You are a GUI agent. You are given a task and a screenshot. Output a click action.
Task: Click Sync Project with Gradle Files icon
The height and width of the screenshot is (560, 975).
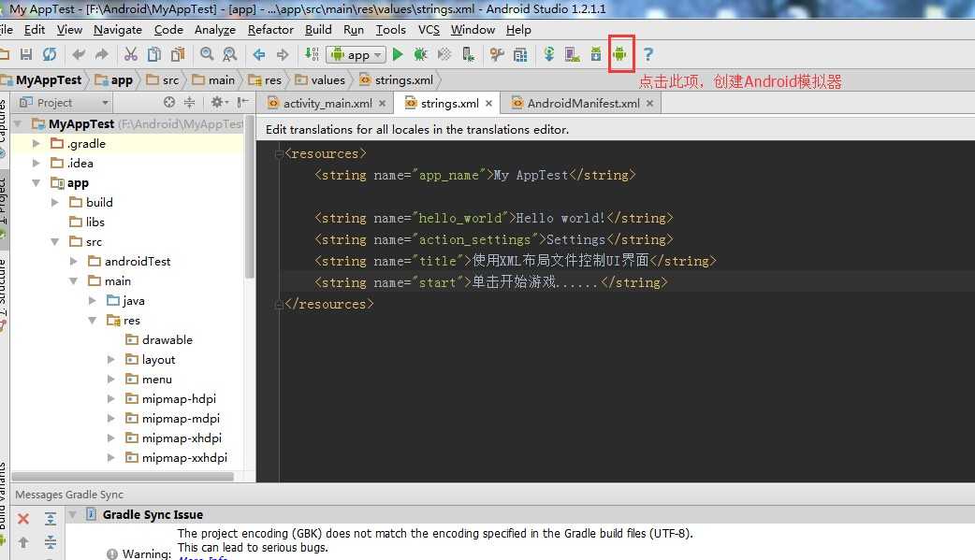tap(548, 55)
